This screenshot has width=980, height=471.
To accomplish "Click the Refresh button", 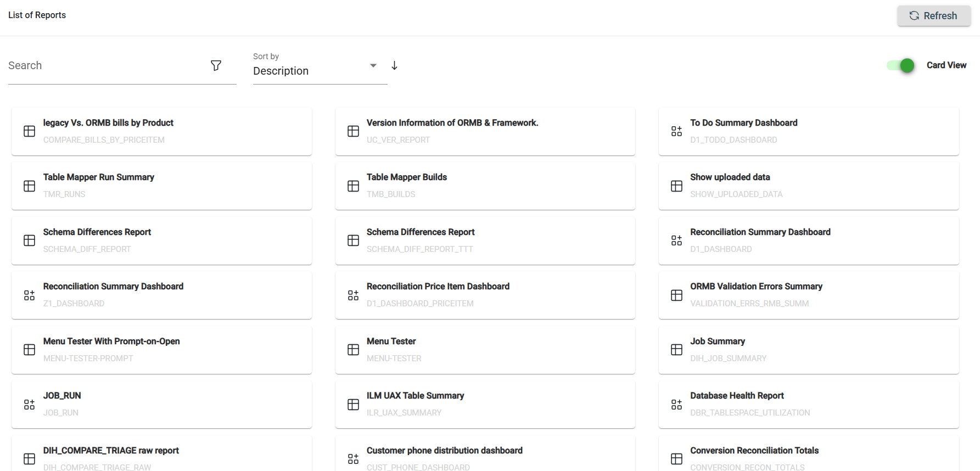I will [933, 16].
